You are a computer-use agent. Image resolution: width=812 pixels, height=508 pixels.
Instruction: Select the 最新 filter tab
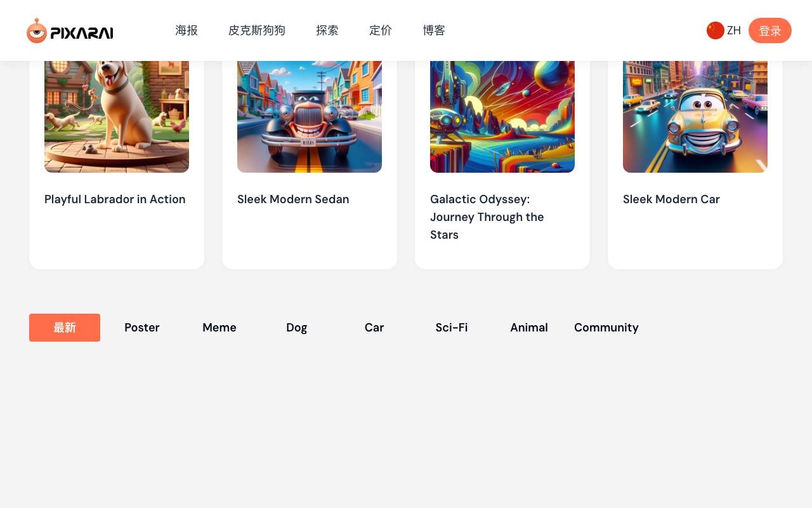pos(65,328)
